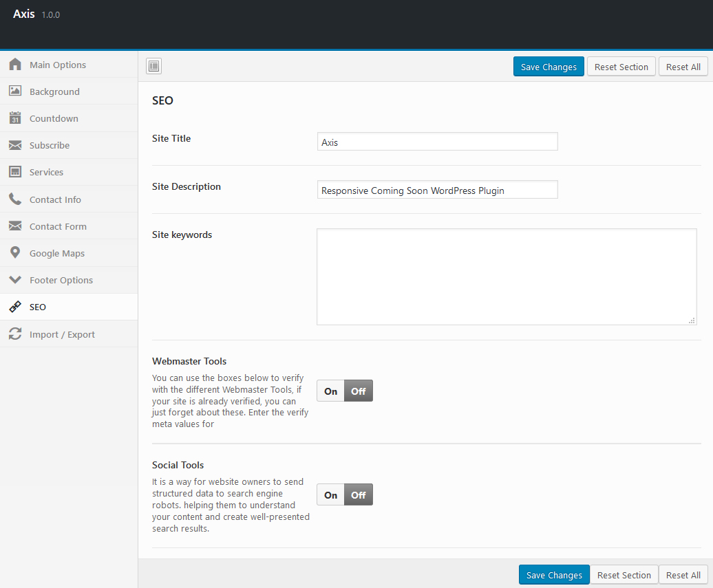Select the SEO sidebar item
The image size is (713, 588).
coord(38,307)
